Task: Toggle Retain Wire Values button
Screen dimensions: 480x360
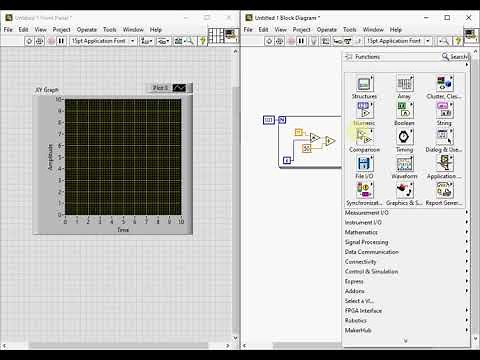Action: pyautogui.click(x=325, y=41)
